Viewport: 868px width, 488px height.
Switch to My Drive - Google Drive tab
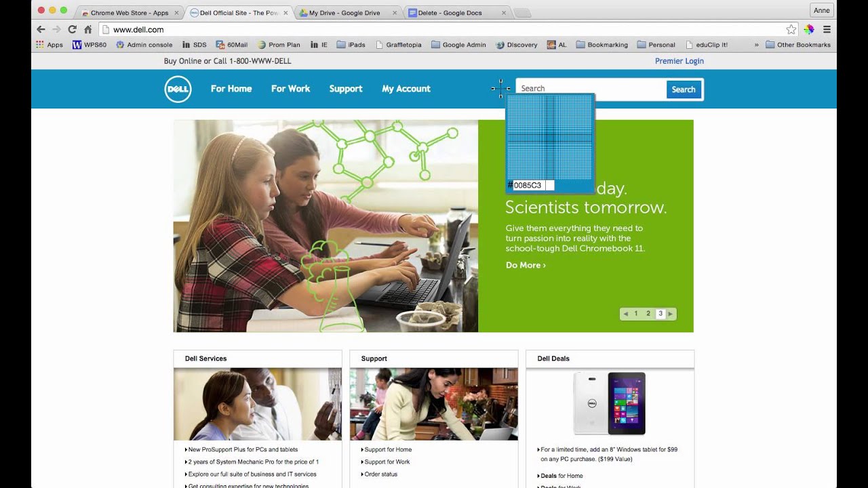pos(348,13)
